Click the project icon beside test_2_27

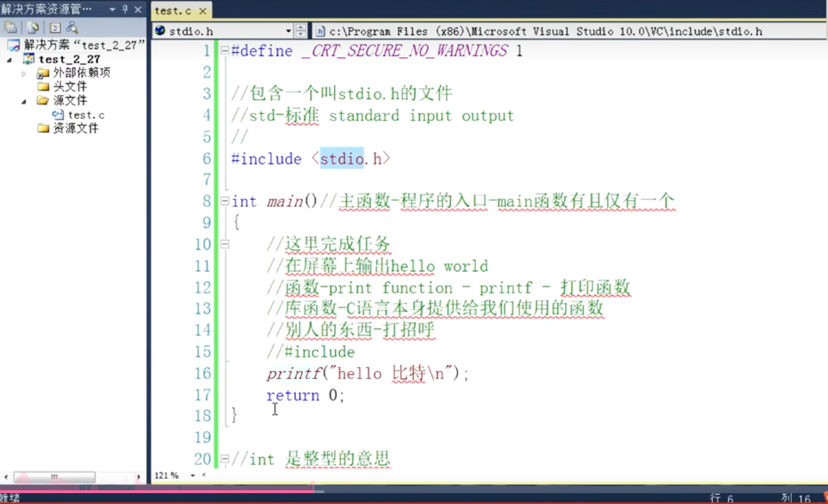click(29, 59)
